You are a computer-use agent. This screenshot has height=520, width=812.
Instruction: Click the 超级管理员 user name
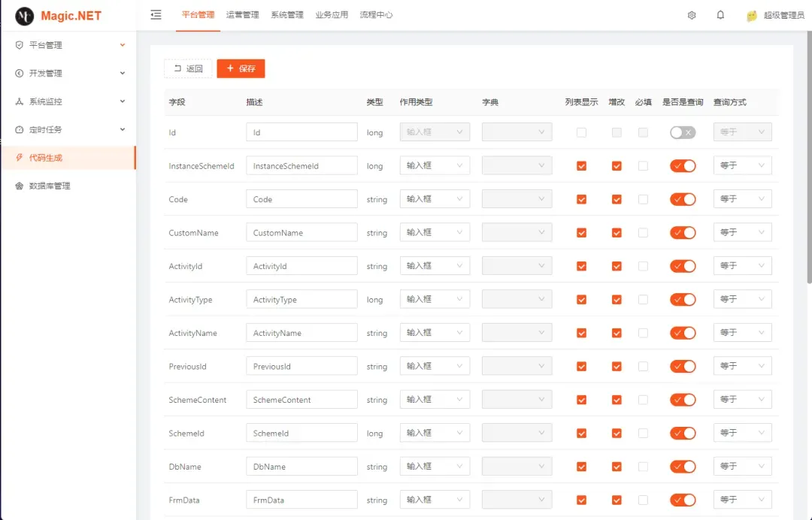(783, 16)
